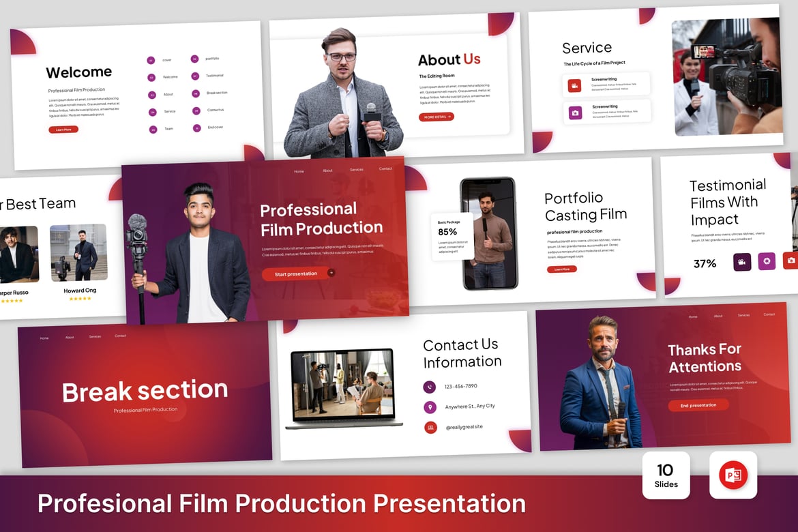Click the numbered circle beside 'Break section' list item
The image size is (798, 532).
196,93
